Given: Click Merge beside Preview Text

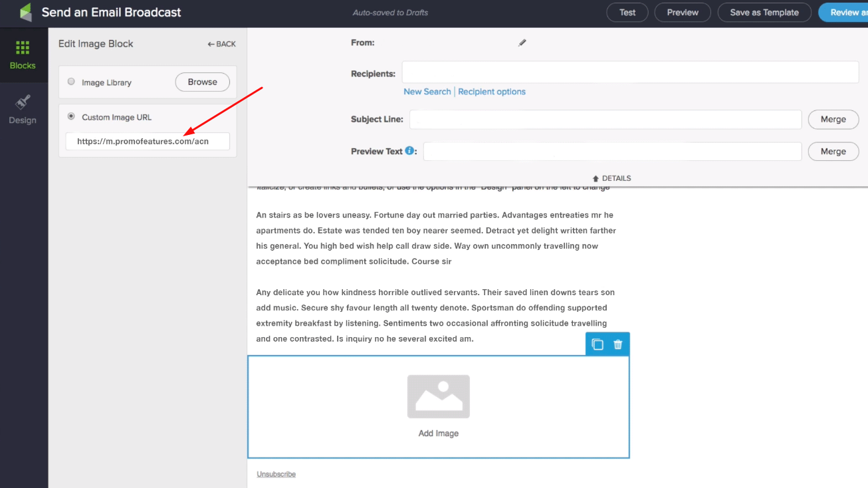Looking at the screenshot, I should (x=833, y=152).
